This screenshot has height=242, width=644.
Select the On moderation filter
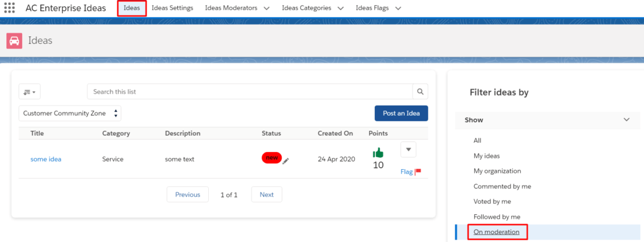tap(497, 232)
